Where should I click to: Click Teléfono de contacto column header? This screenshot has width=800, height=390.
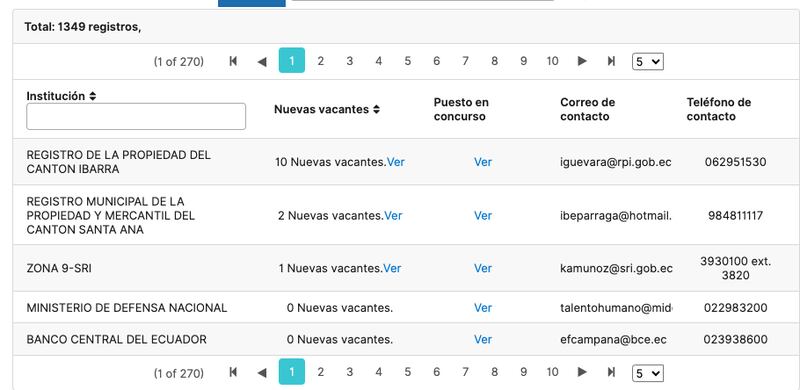tap(718, 109)
